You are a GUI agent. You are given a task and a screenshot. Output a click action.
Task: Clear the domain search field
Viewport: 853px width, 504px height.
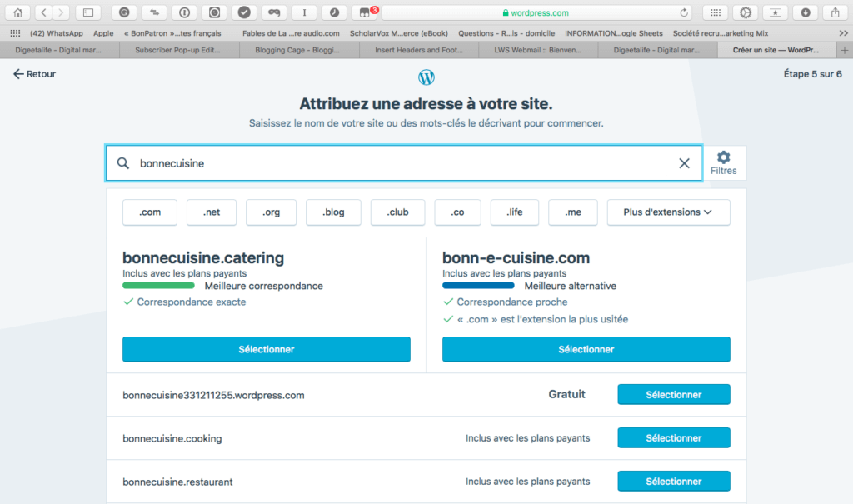tap(684, 163)
